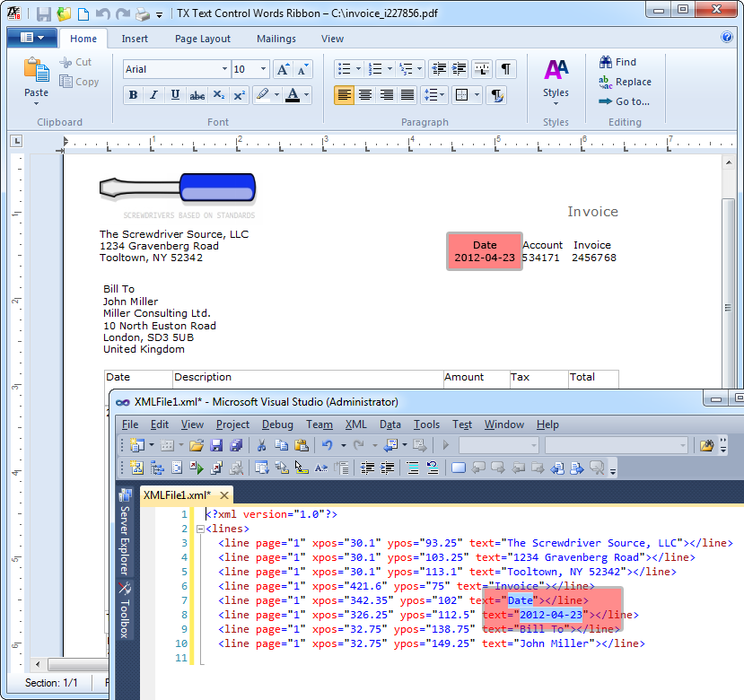Open the application file menu button
This screenshot has width=744, height=700.
tap(32, 38)
